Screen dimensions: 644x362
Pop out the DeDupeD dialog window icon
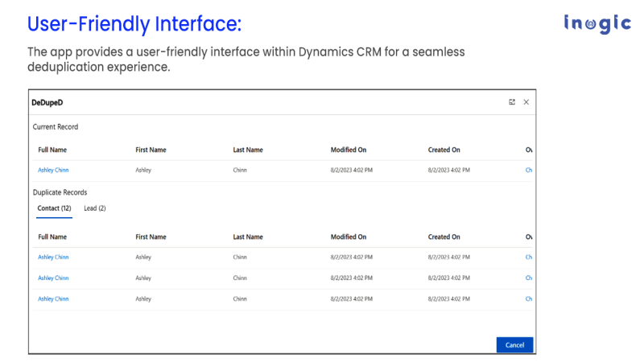pyautogui.click(x=512, y=102)
